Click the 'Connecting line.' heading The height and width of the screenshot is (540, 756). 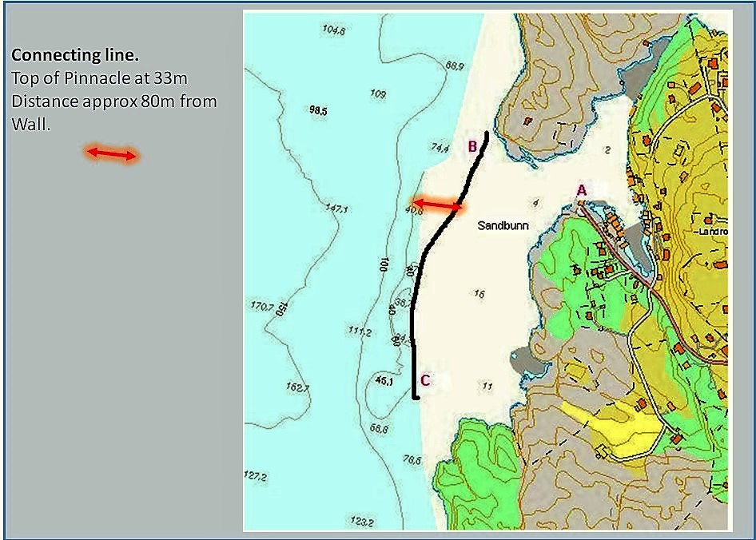(64, 56)
